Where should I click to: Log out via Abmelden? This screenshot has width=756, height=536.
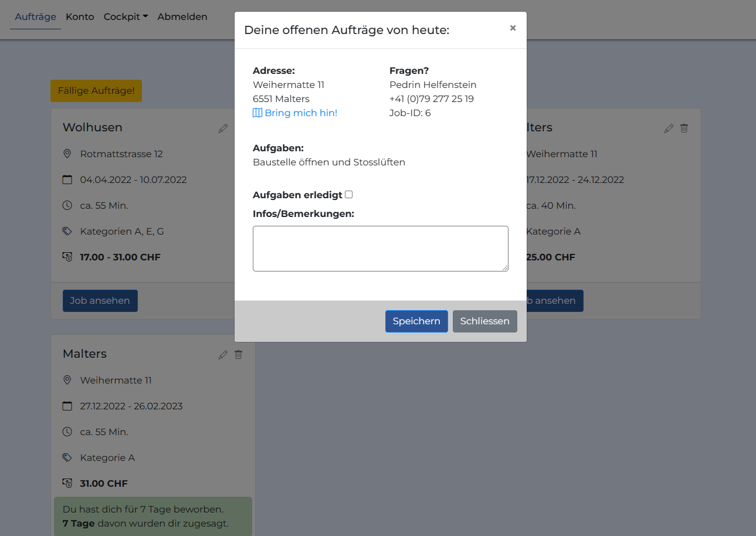(182, 17)
